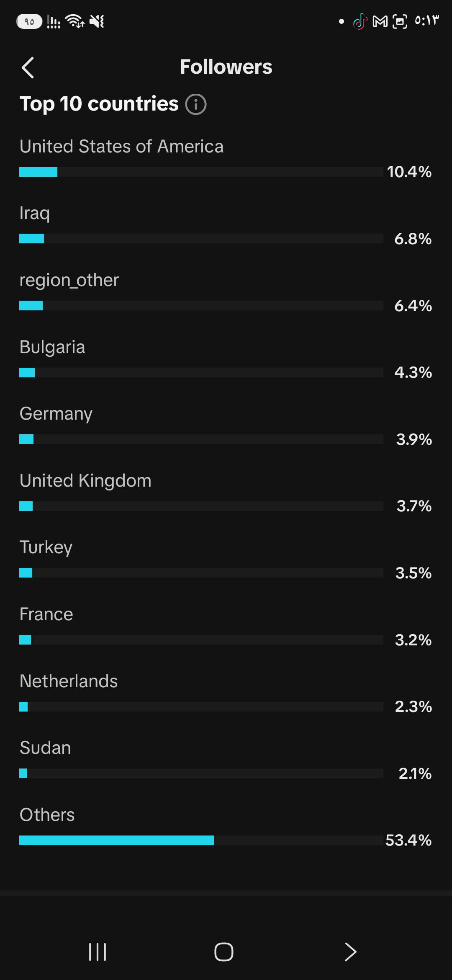452x980 pixels.
Task: Tap the TikTok notification icon in status bar
Action: click(x=360, y=21)
